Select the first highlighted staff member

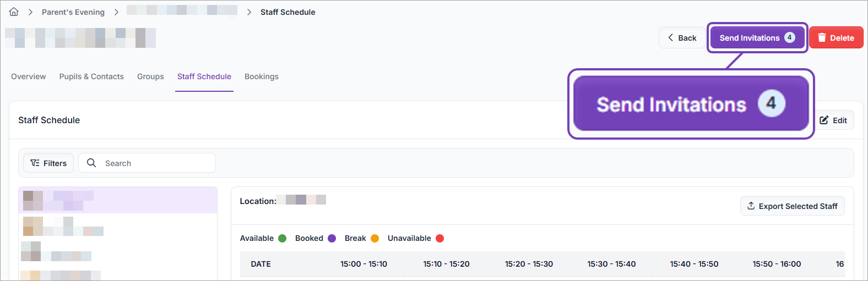click(x=118, y=200)
